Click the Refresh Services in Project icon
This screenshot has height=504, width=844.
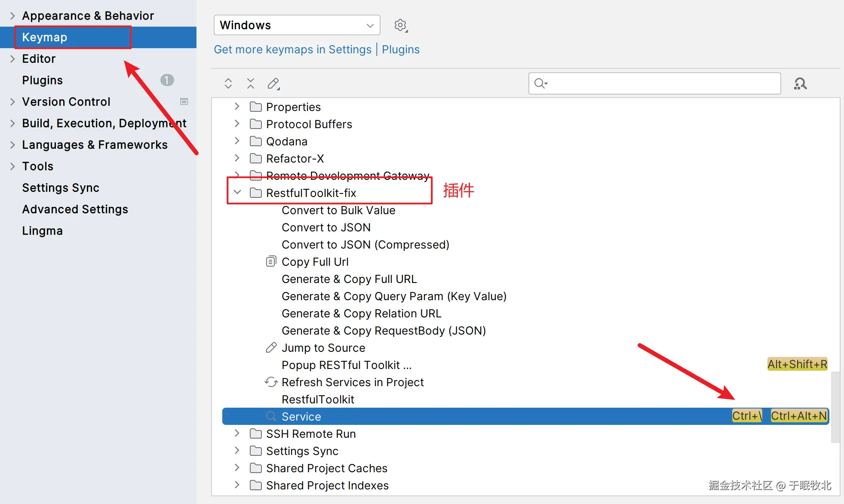(x=271, y=382)
